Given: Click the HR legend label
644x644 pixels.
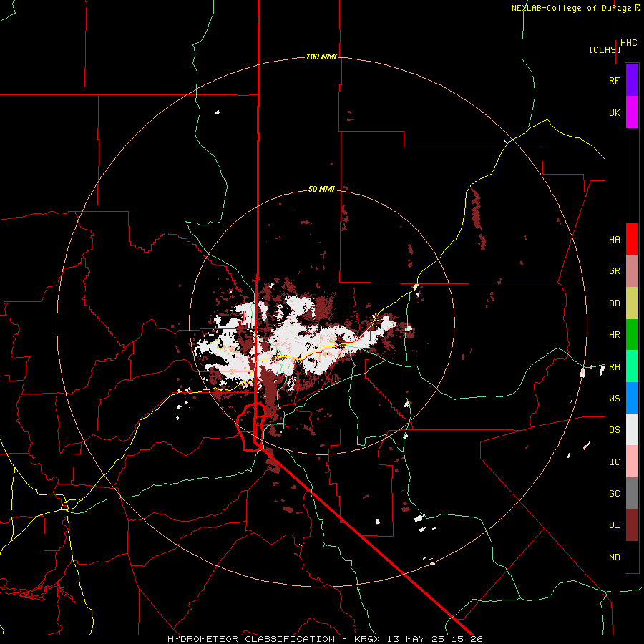Looking at the screenshot, I should pyautogui.click(x=614, y=335).
